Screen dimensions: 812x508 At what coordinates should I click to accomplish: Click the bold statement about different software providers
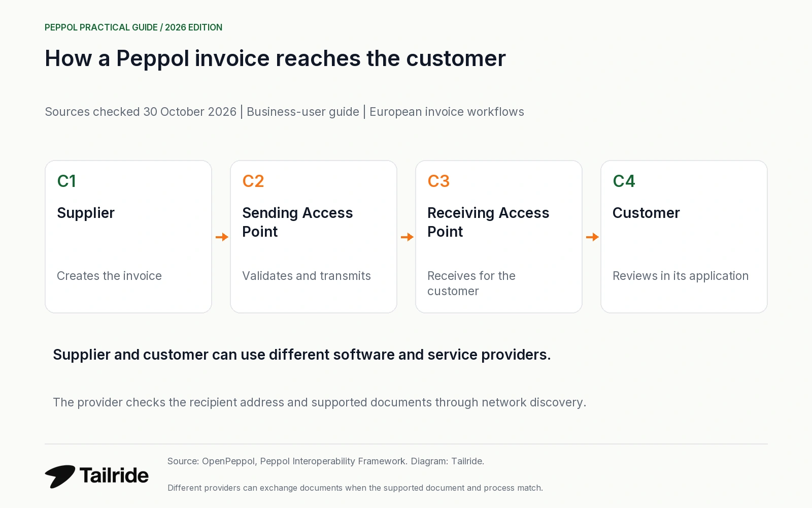coord(302,355)
